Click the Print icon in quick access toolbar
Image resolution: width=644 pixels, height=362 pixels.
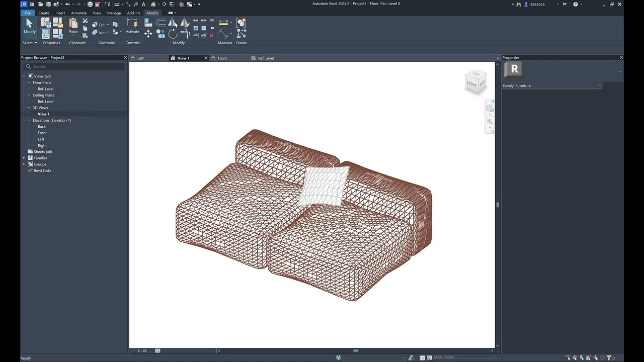[90, 4]
